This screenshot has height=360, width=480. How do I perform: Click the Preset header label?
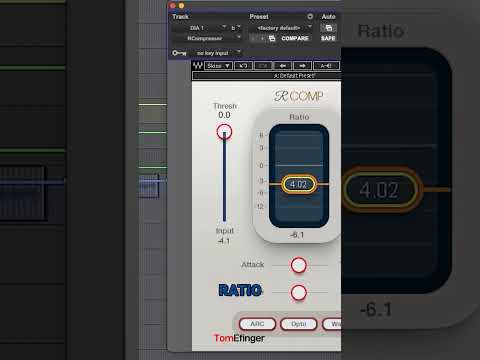tap(259, 17)
